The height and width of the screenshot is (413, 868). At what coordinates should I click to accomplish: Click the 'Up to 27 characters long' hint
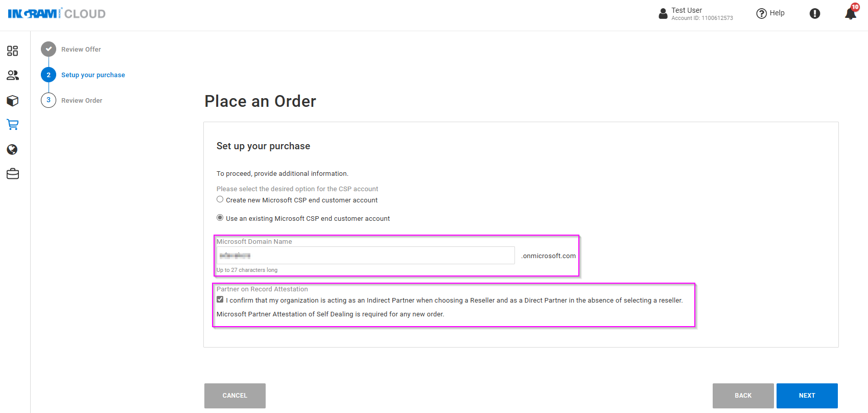247,270
